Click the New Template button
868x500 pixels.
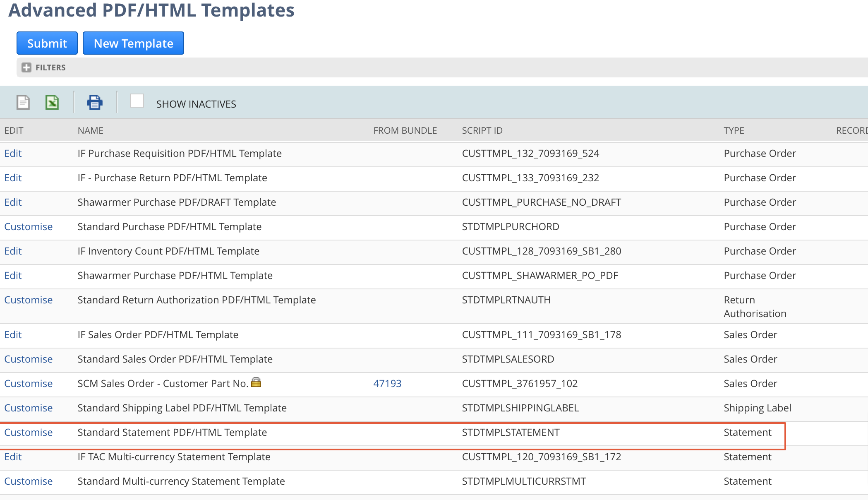pyautogui.click(x=133, y=43)
